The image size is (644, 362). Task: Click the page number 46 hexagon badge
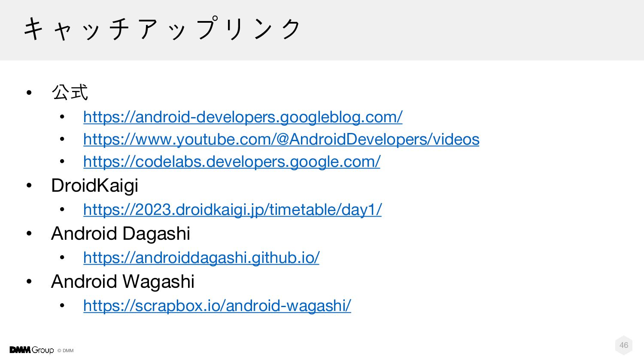624,345
